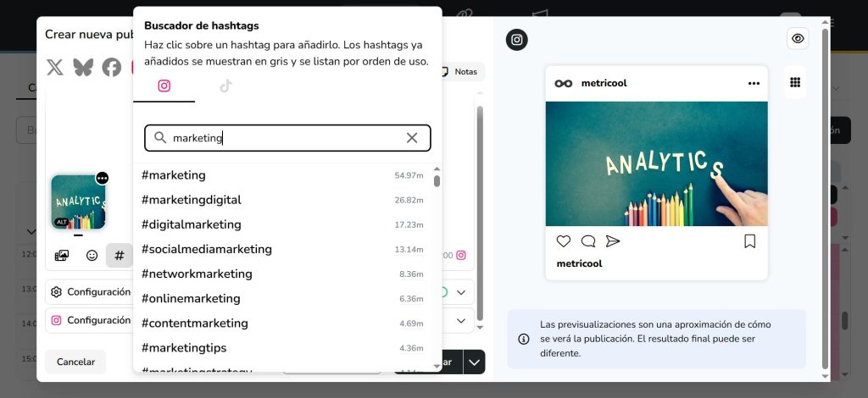Open the grid view icon in preview

click(795, 82)
